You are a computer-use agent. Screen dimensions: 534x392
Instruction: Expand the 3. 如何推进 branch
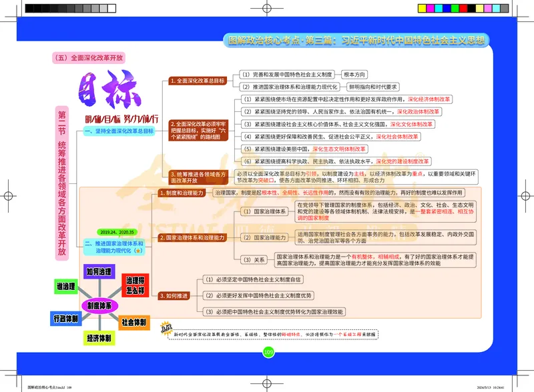pos(174,294)
